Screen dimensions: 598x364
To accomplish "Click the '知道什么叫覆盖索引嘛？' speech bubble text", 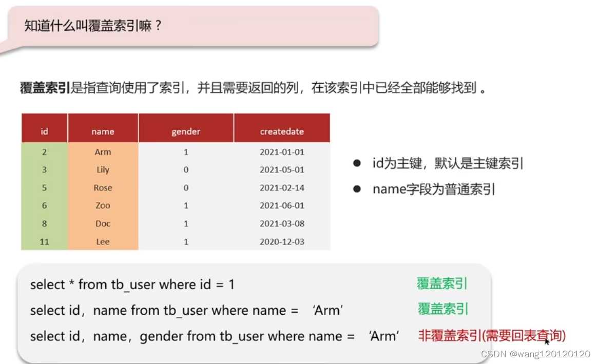I will [x=93, y=26].
